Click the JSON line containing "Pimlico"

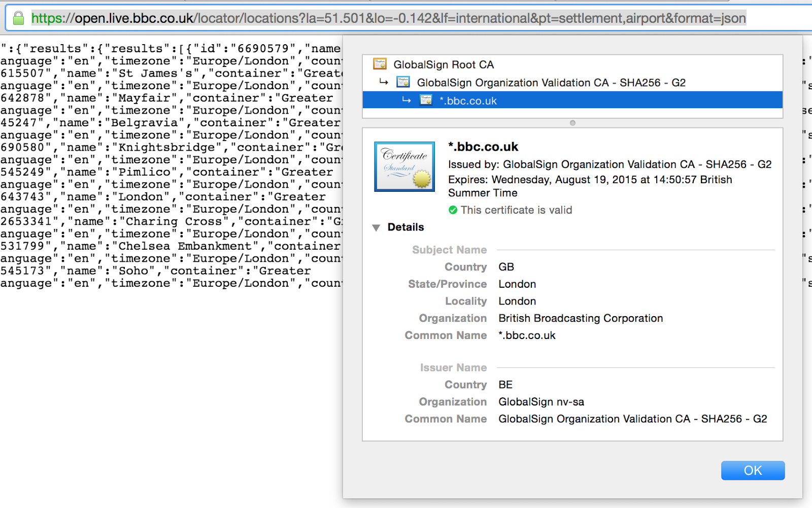pos(167,172)
